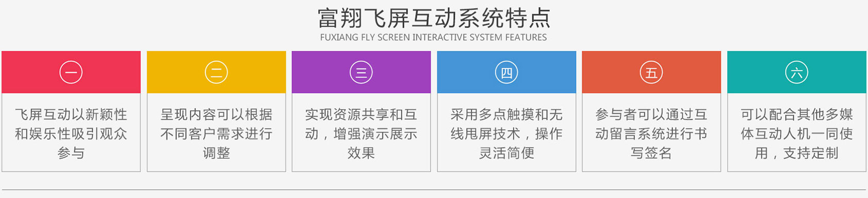Click the FUXIANG FLY SCREEN INTERACTIVE SYSTEM FEATURES subtitle

click(x=434, y=37)
